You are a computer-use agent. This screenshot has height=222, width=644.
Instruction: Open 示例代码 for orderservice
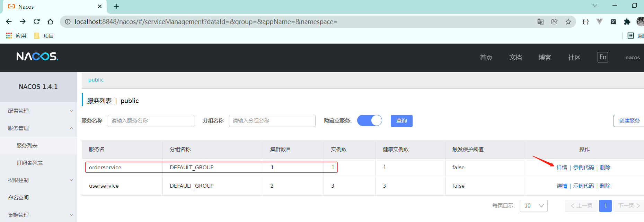583,168
